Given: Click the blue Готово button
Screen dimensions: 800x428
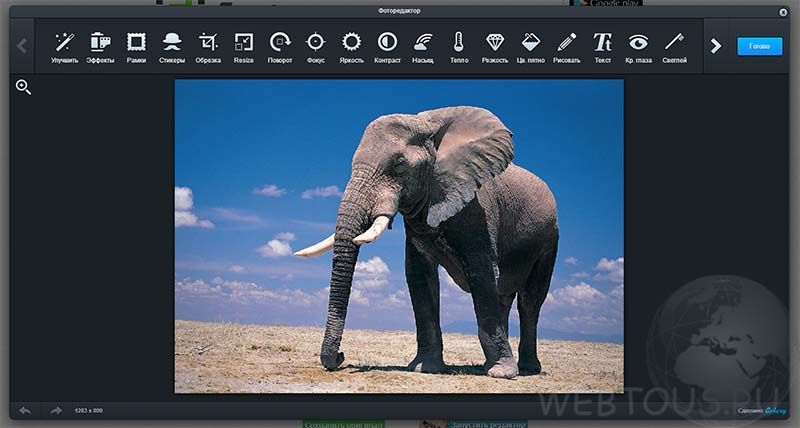Looking at the screenshot, I should coord(760,46).
